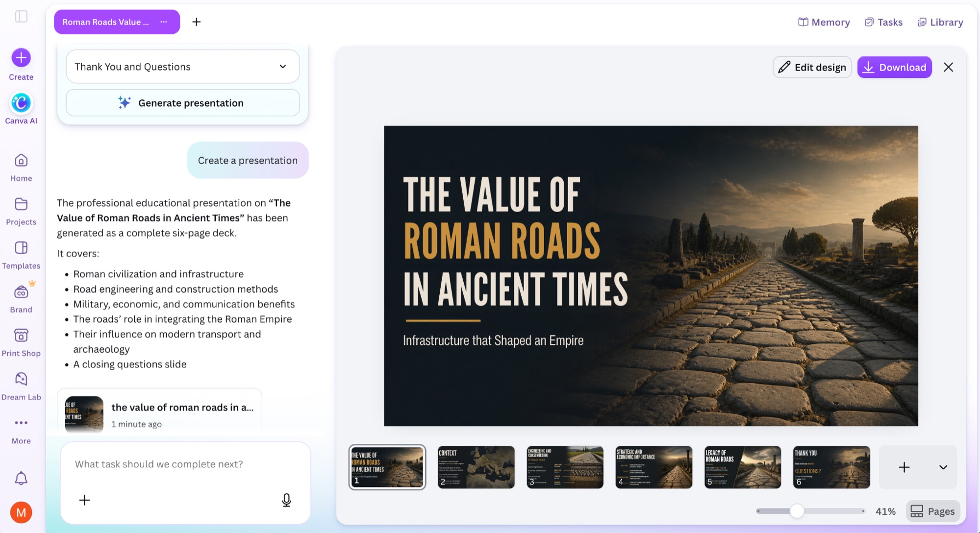Open Tasks in the top bar

[x=883, y=22]
